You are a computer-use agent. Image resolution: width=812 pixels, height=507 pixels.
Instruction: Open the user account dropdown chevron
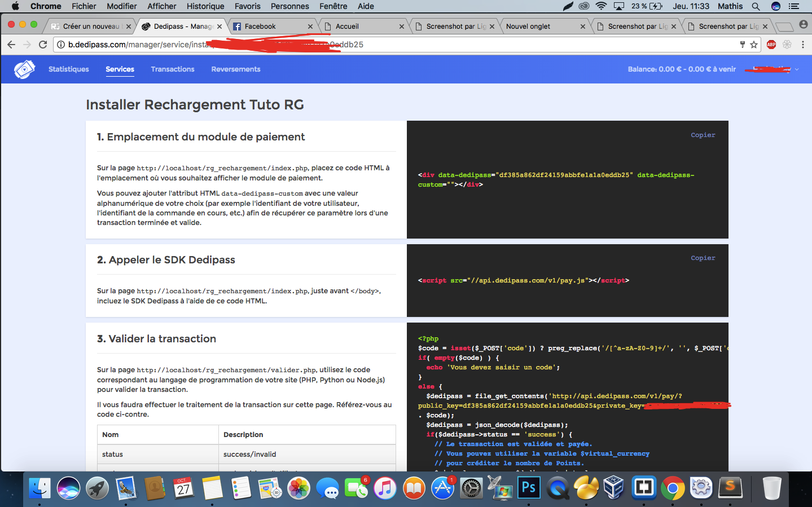tap(797, 69)
